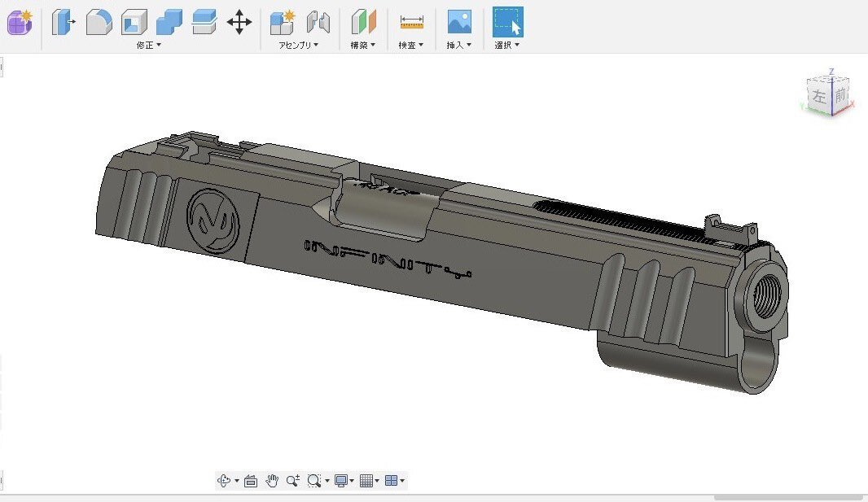Open the 構築 dropdown menu

tap(362, 46)
